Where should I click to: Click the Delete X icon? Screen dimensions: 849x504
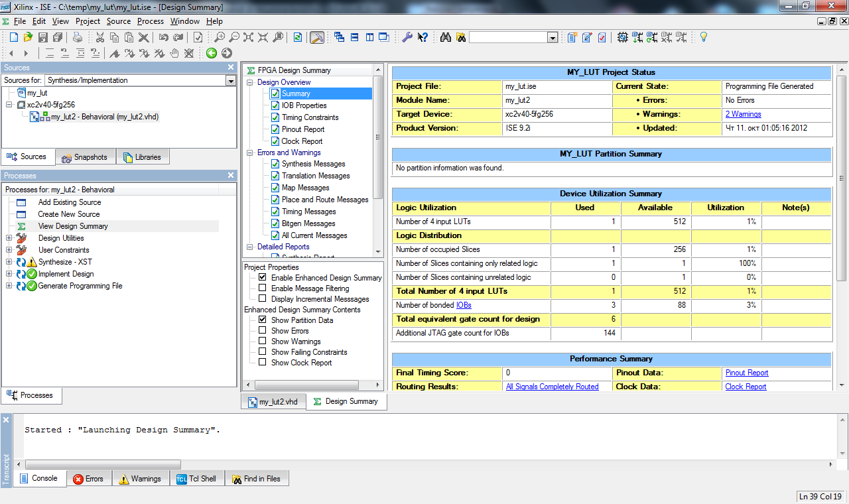click(x=143, y=37)
